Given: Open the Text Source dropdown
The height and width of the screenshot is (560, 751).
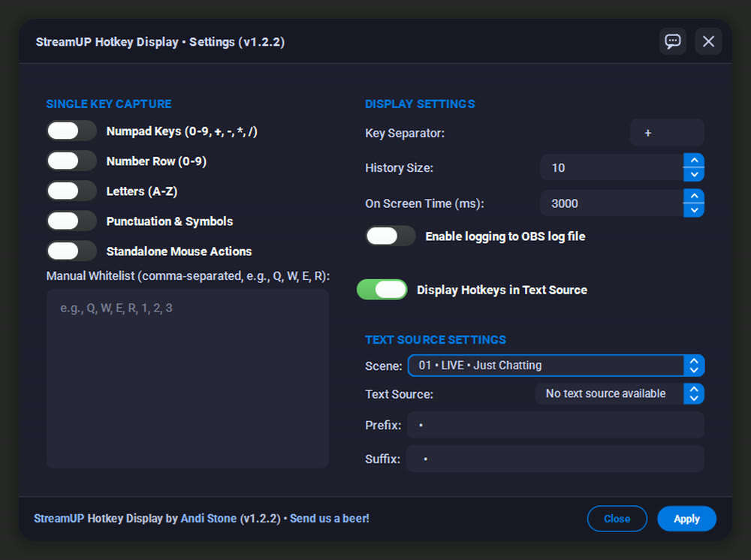Looking at the screenshot, I should [620, 393].
